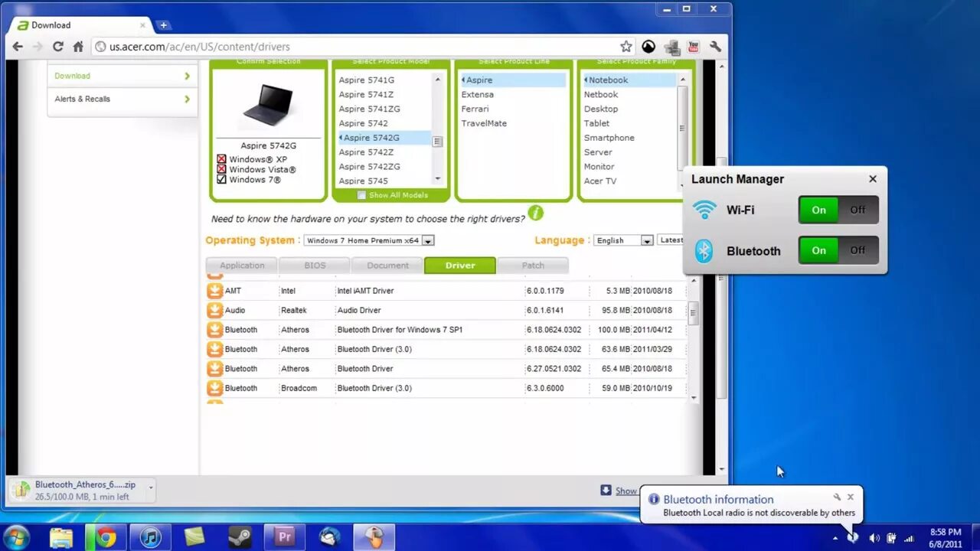Image resolution: width=980 pixels, height=551 pixels.
Task: Click the product model list's down arrow
Action: (x=438, y=178)
